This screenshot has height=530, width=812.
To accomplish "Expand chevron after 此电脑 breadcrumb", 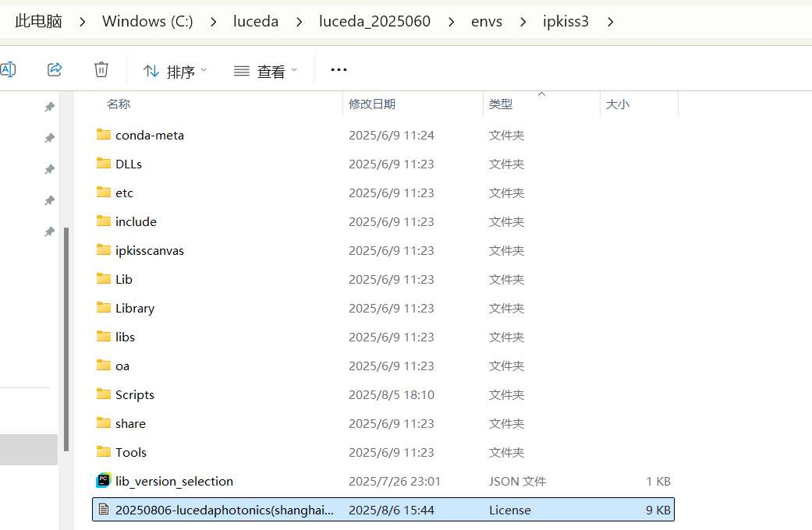I will 83,22.
